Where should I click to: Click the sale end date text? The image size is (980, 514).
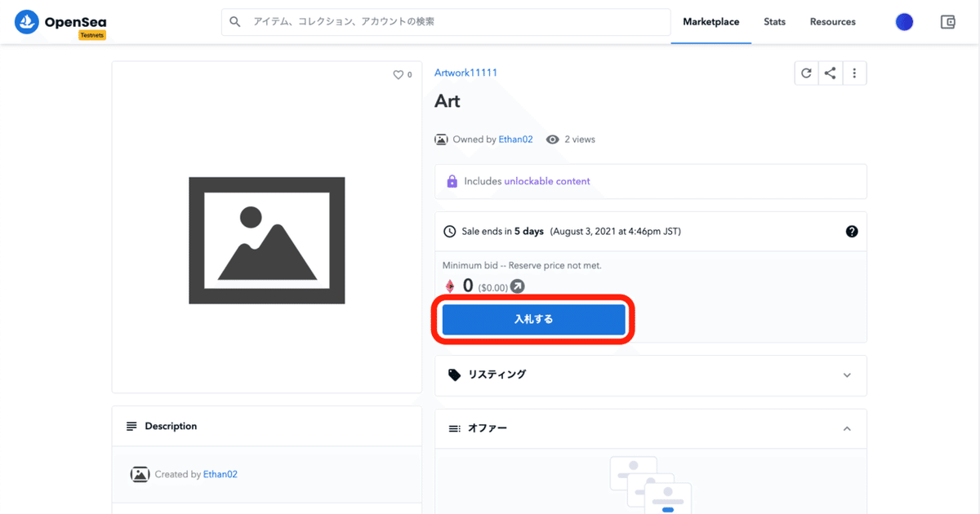tap(615, 232)
